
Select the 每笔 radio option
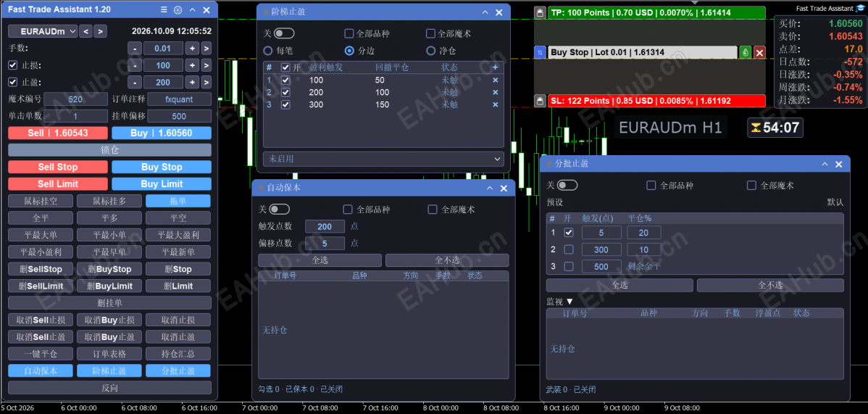(x=268, y=51)
